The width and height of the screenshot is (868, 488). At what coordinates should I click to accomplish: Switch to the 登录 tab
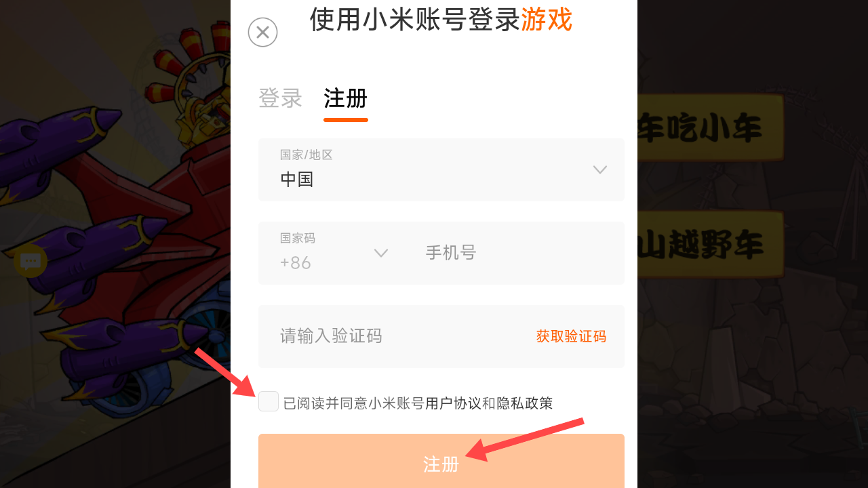click(x=280, y=98)
